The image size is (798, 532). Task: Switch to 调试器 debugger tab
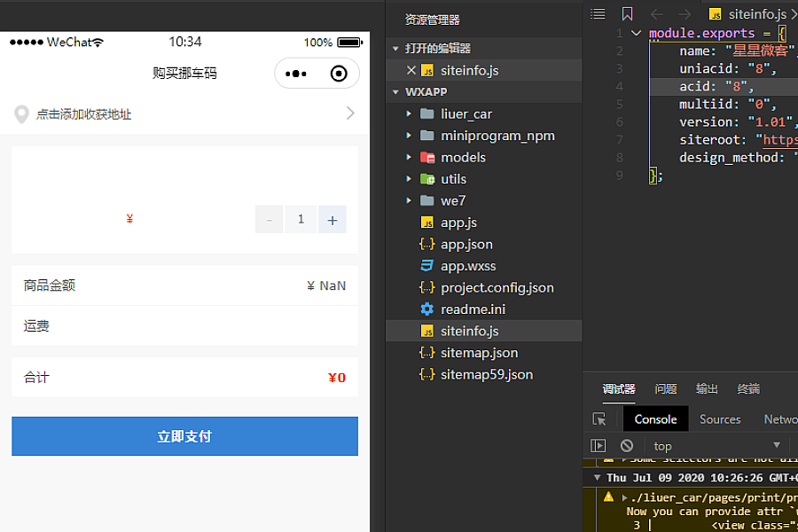619,389
